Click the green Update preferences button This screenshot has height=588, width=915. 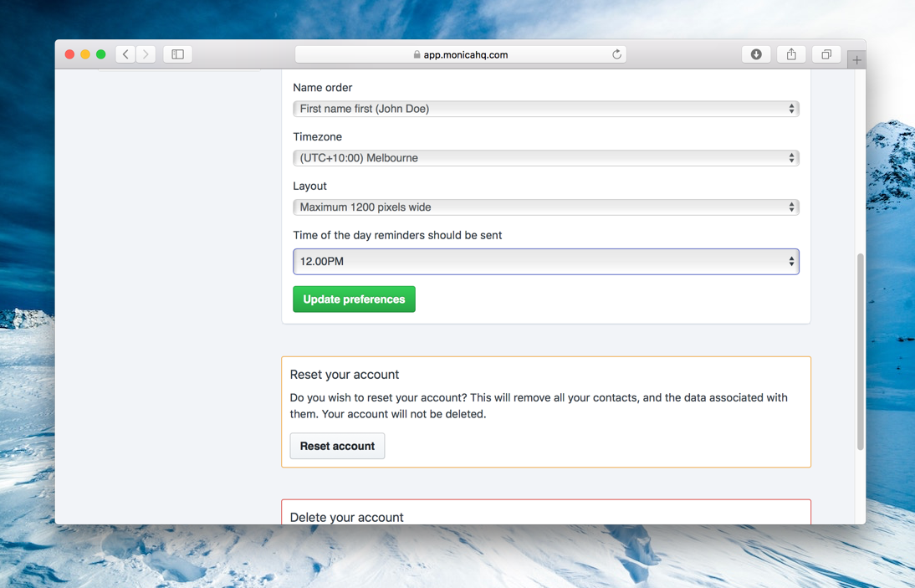point(355,299)
